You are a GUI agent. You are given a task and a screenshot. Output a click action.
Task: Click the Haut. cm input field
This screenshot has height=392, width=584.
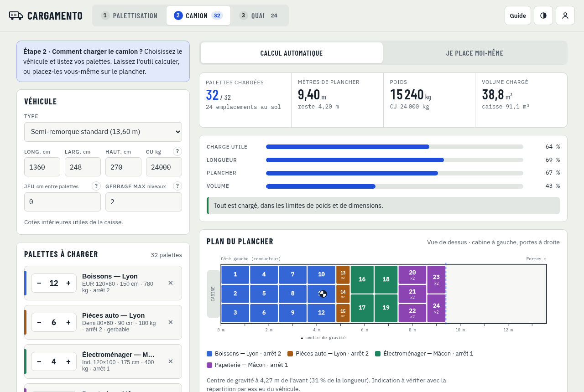(123, 167)
